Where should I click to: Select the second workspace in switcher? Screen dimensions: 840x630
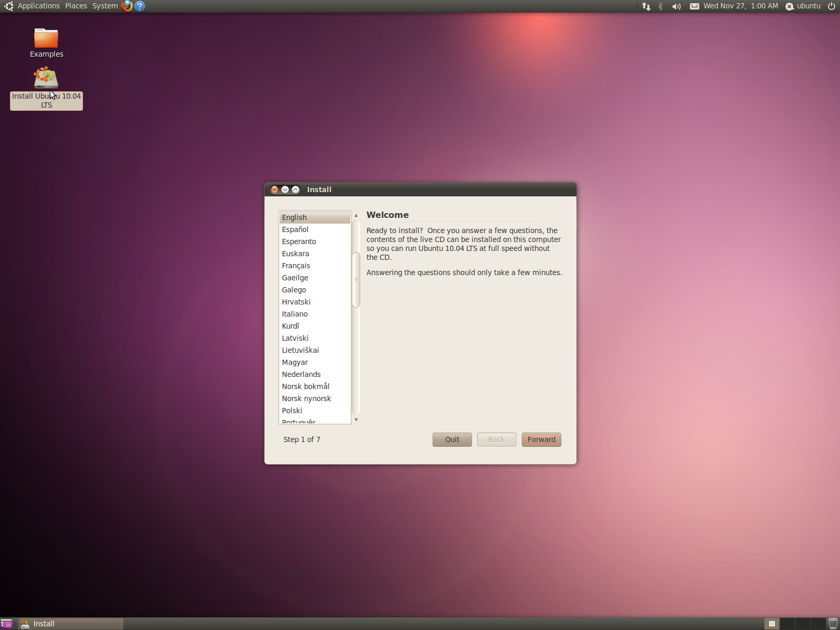787,624
